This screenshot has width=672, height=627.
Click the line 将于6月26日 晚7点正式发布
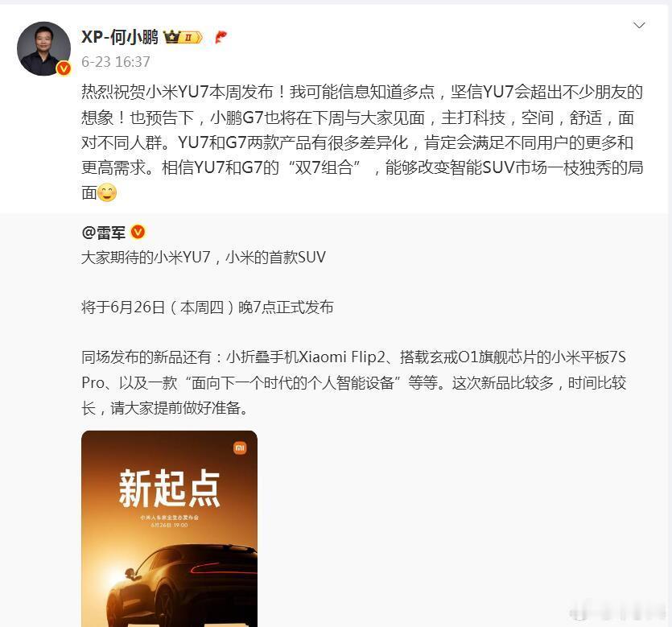click(208, 307)
